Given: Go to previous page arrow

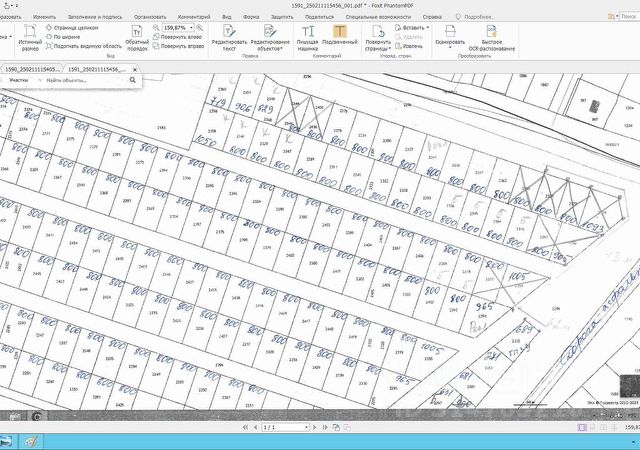Looking at the screenshot, I should [x=256, y=427].
